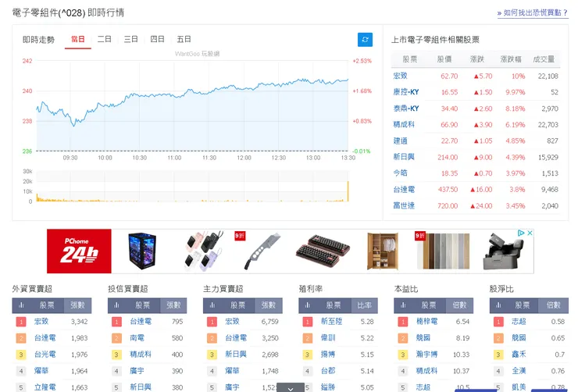Image resolution: width=578 pixels, height=392 pixels.
Task: Click the rank 1 badge in 外資買賣超
Action: (x=21, y=322)
